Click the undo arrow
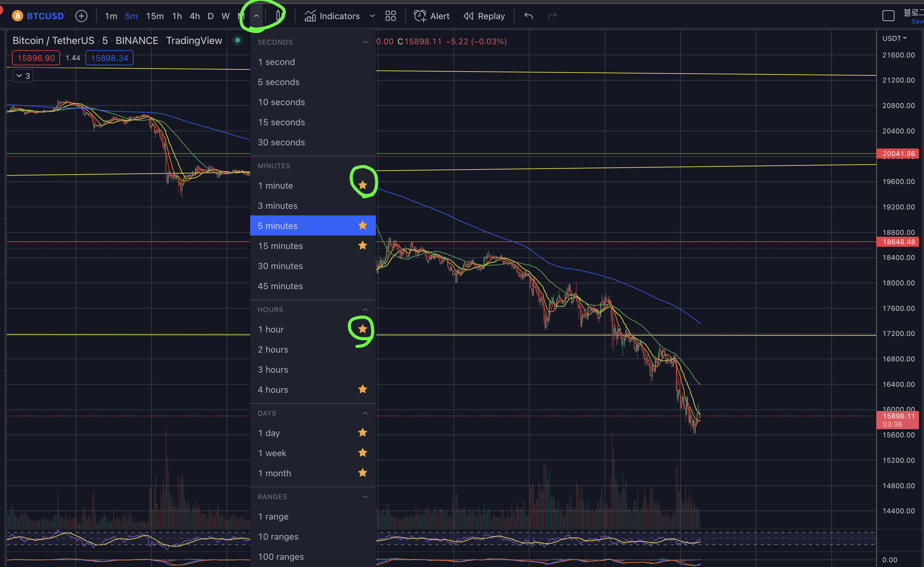This screenshot has width=924, height=567. 528,16
